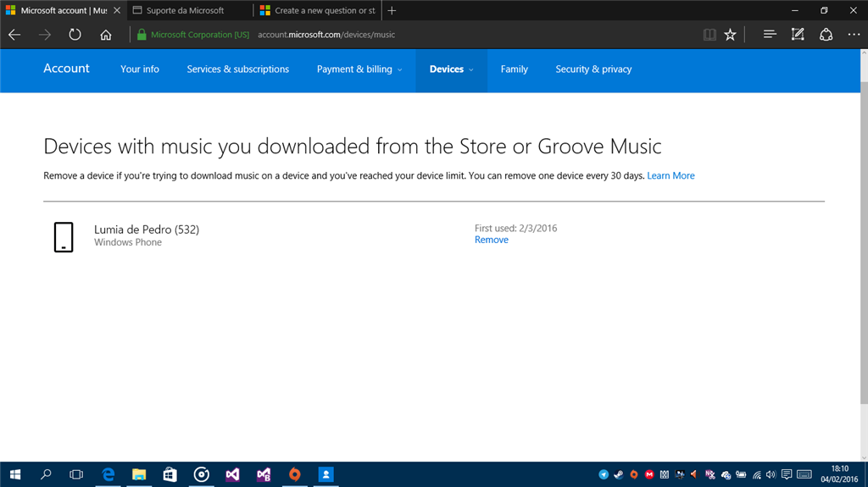
Task: Click the Learn More link
Action: 670,175
